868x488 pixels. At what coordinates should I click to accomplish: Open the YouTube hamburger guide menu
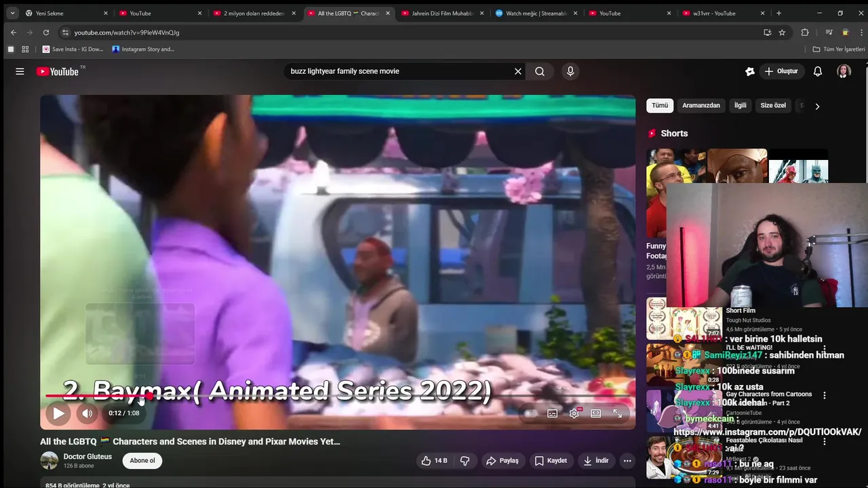[20, 71]
